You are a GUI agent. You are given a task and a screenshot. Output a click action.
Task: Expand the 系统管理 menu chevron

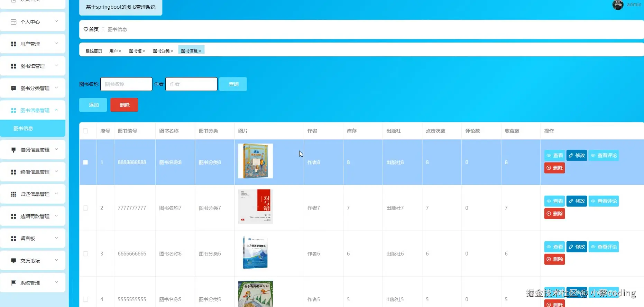click(56, 282)
